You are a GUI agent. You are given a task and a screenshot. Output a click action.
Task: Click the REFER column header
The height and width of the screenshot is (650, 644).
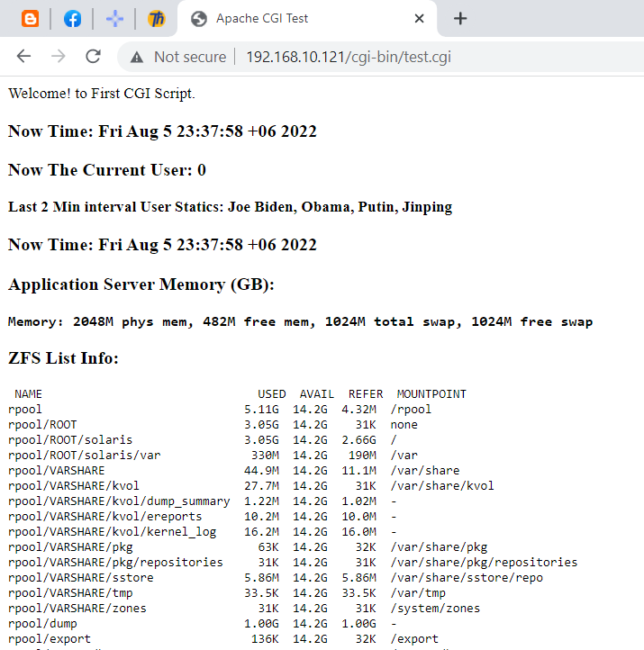[x=366, y=393]
